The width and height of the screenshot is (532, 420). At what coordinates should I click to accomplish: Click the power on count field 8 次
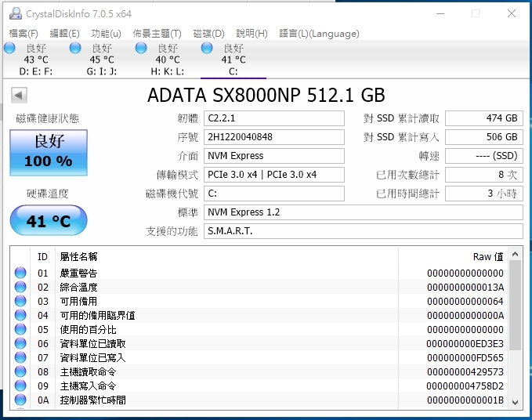coord(484,175)
